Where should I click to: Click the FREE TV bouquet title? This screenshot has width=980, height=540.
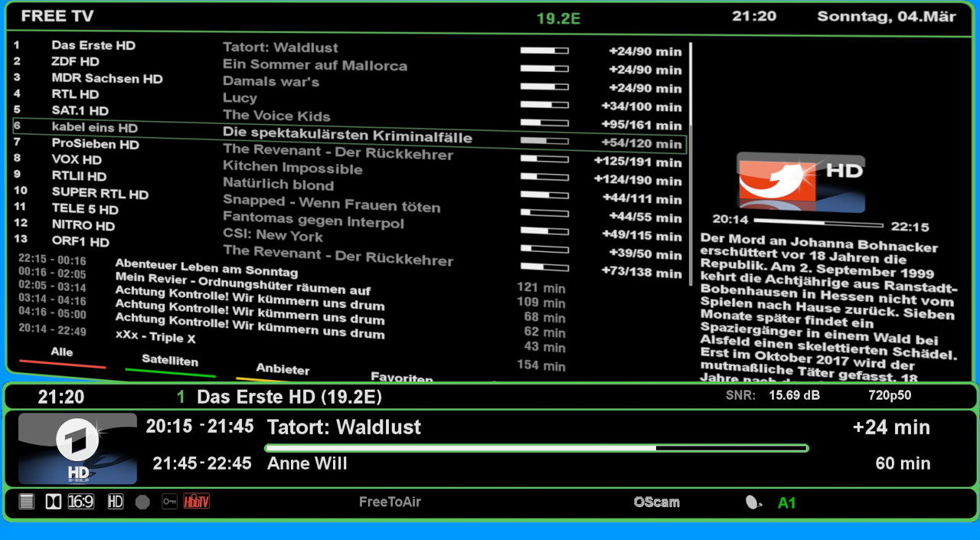pyautogui.click(x=57, y=16)
